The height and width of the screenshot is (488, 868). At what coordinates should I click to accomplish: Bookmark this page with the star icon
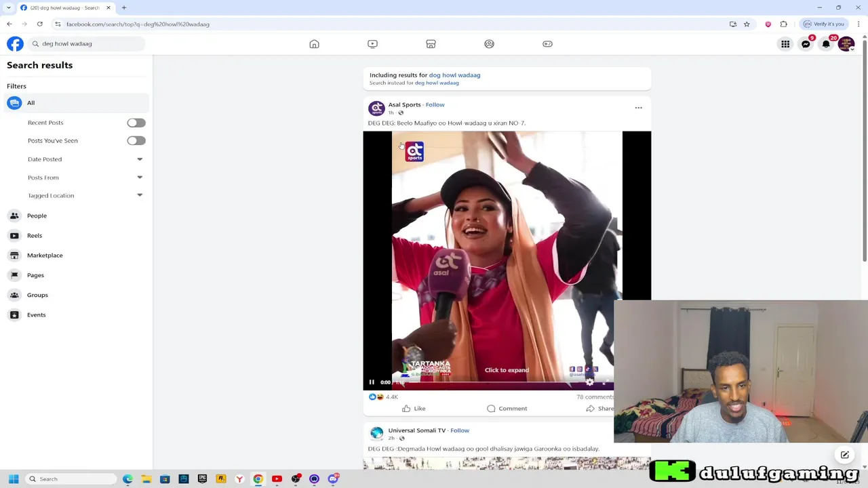tap(747, 24)
